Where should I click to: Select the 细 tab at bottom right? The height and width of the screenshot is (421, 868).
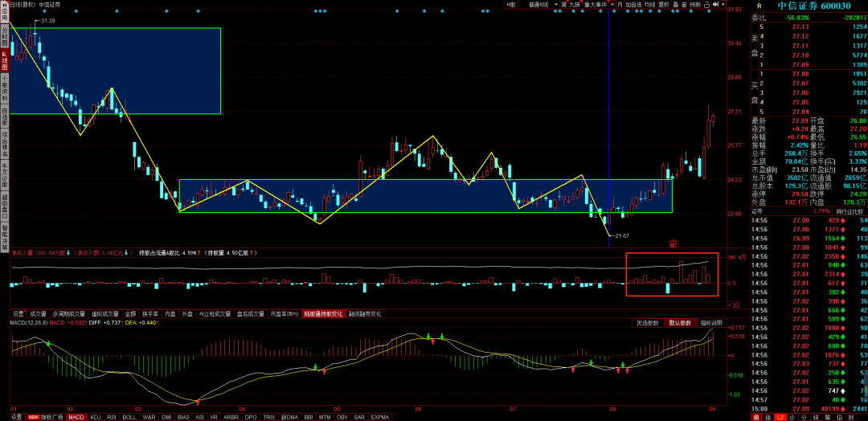(755, 417)
